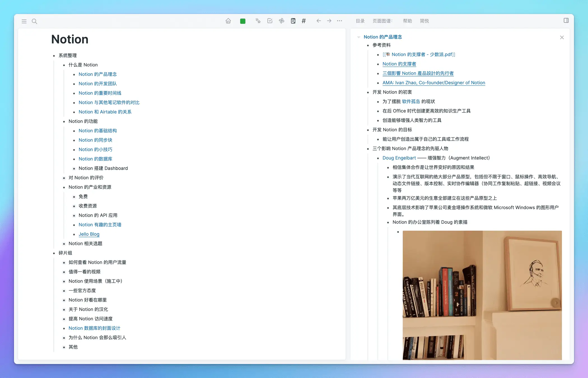
Task: Open the journal notepad icon in toolbar
Action: pyautogui.click(x=293, y=21)
